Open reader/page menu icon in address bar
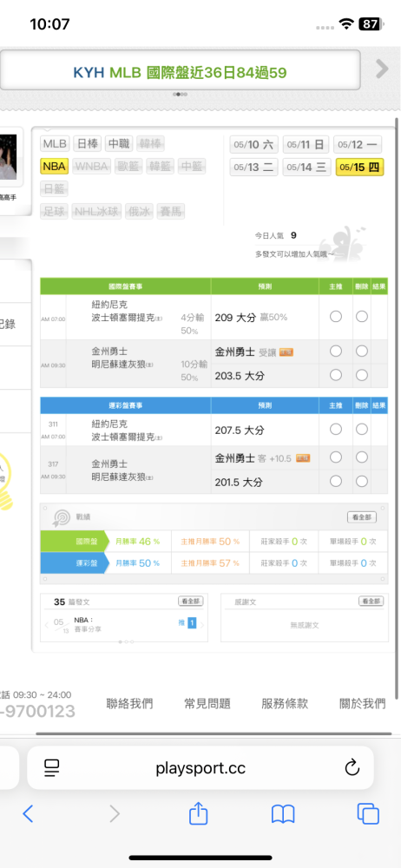The image size is (401, 868). pos(51,768)
